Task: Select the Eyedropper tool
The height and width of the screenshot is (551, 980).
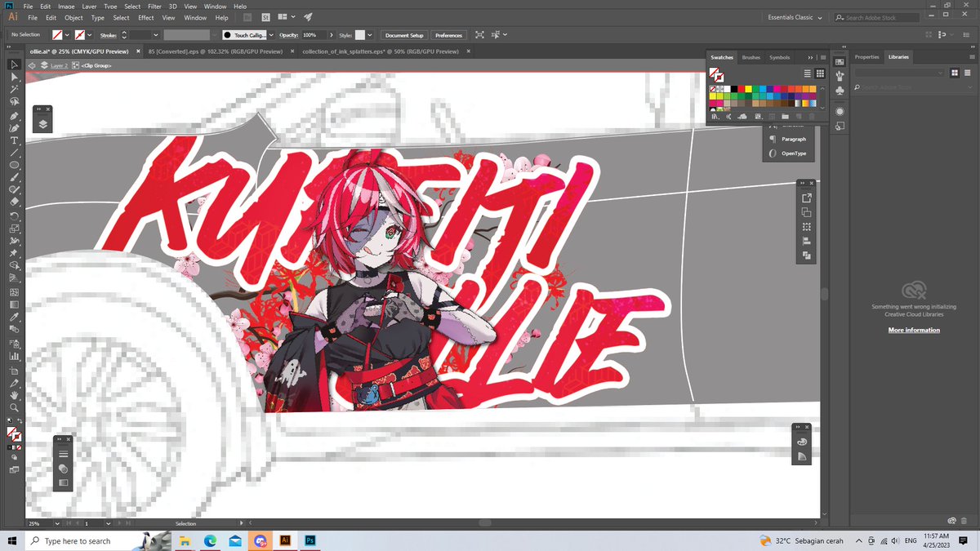Action: (x=14, y=317)
